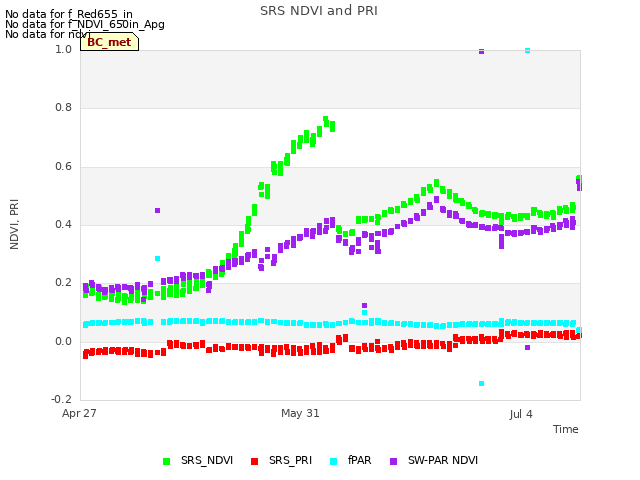
Task: Click the -0.2 y-axis tick label
Action: click(61, 399)
